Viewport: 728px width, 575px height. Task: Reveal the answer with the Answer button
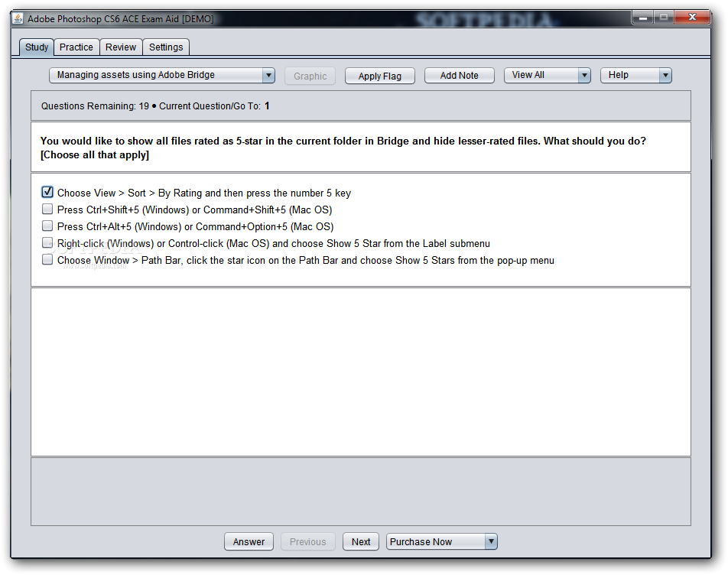(x=249, y=541)
